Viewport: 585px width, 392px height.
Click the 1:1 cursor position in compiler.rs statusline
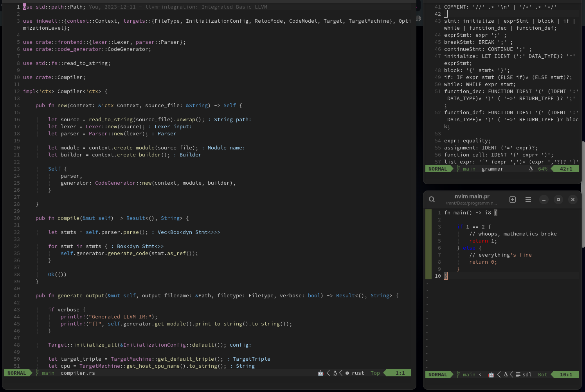point(400,373)
